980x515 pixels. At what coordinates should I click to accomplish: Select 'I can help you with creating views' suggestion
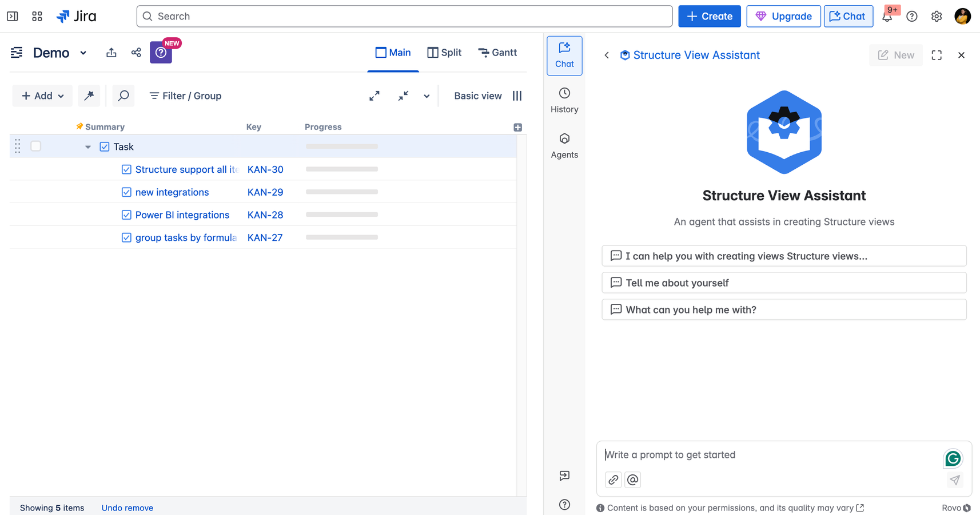coord(784,256)
